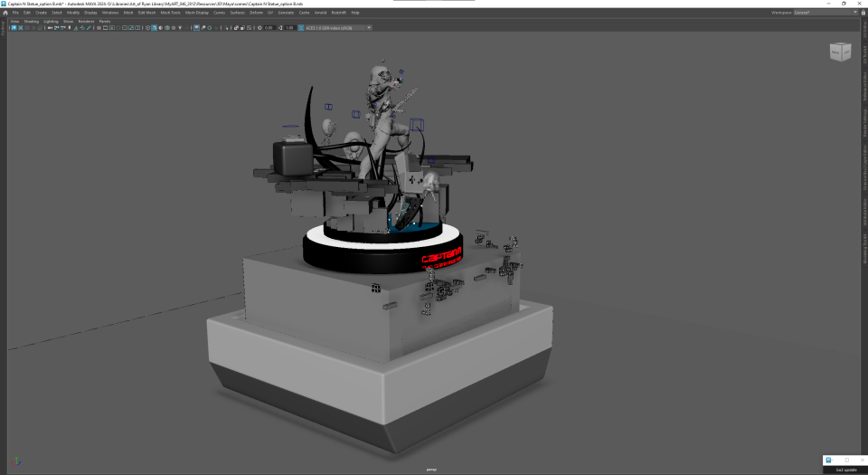Screen dimensions: 868x475
Task: Open the Help menu
Action: pos(354,12)
